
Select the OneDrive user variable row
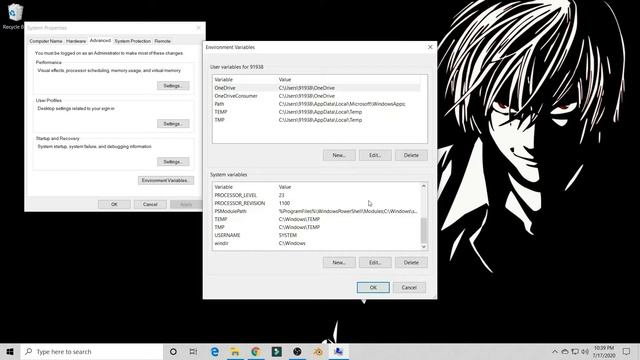pos(316,88)
